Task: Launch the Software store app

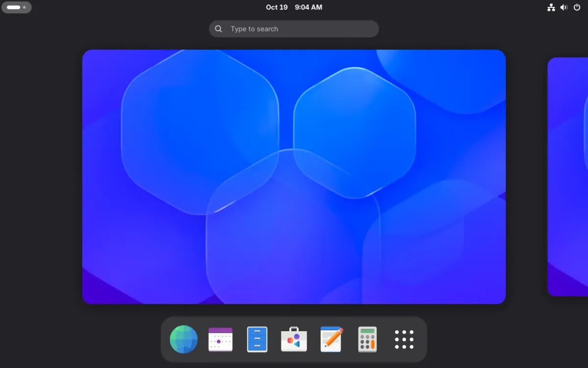Action: [x=294, y=339]
